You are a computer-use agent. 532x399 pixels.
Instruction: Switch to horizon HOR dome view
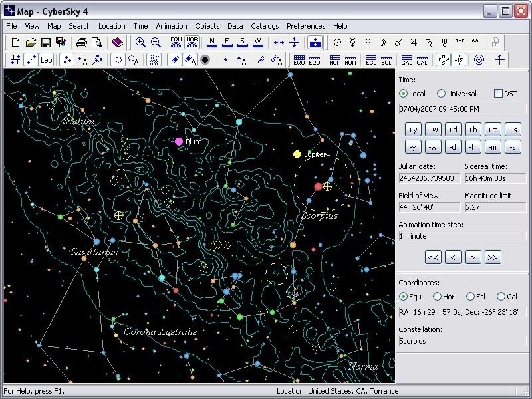pyautogui.click(x=192, y=43)
